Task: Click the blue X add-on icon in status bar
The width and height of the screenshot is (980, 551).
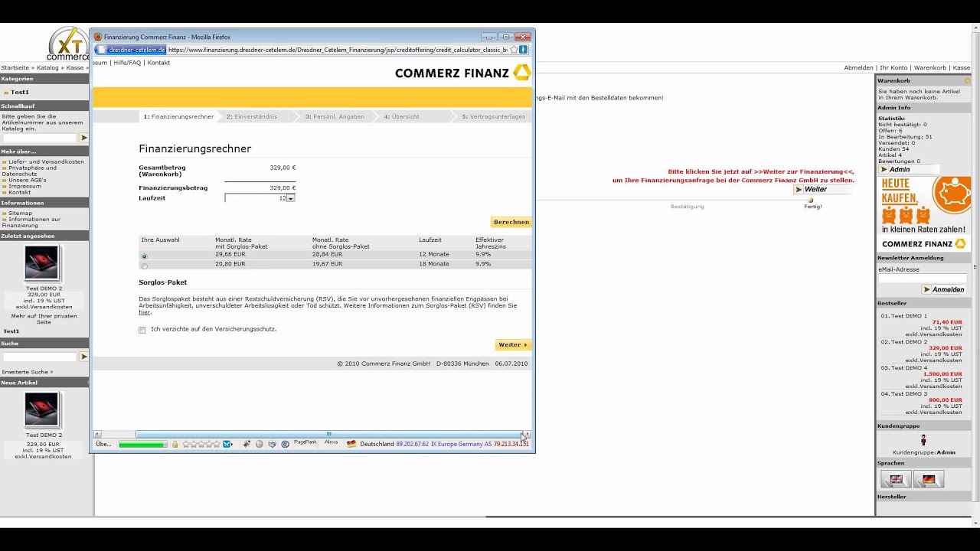Action: [x=227, y=444]
